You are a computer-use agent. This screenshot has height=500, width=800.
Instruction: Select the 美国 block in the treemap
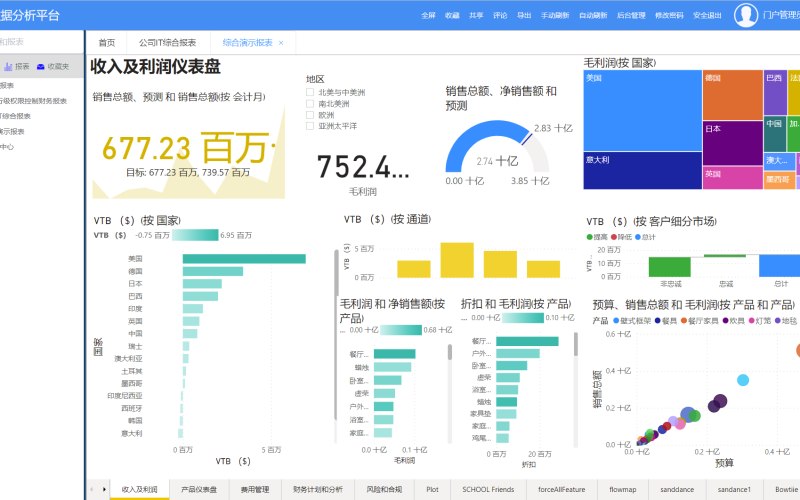pyautogui.click(x=642, y=110)
